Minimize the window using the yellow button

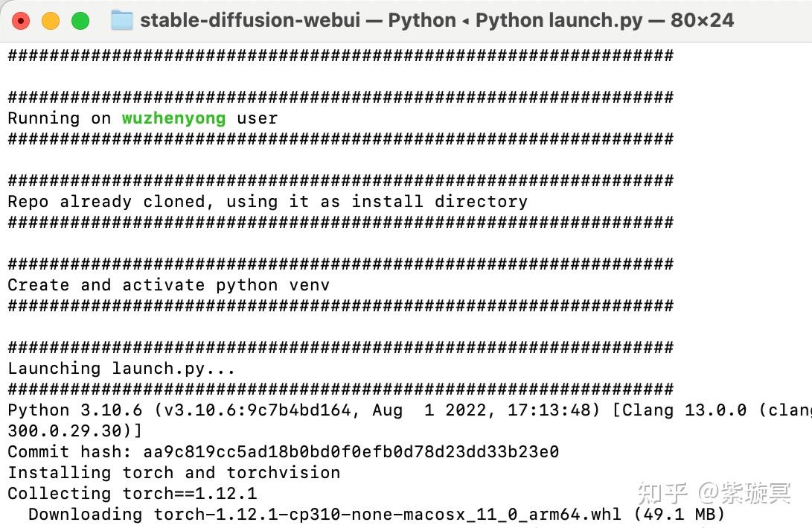pos(50,22)
